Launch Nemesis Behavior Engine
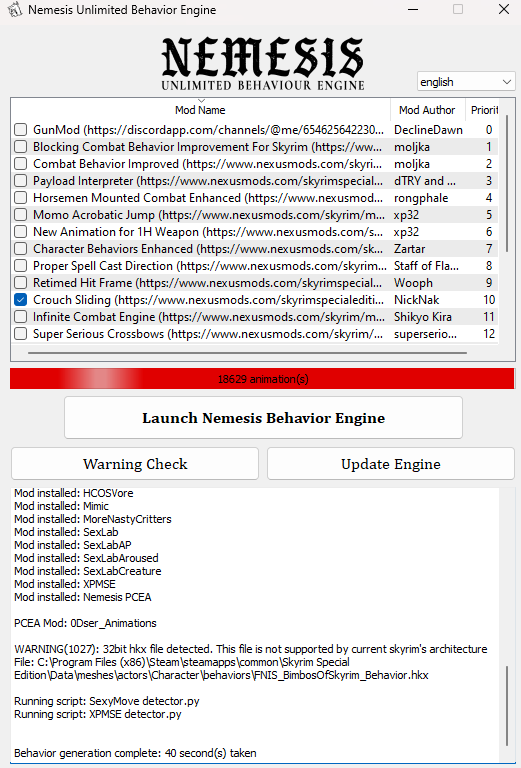521x768 pixels. coord(263,418)
